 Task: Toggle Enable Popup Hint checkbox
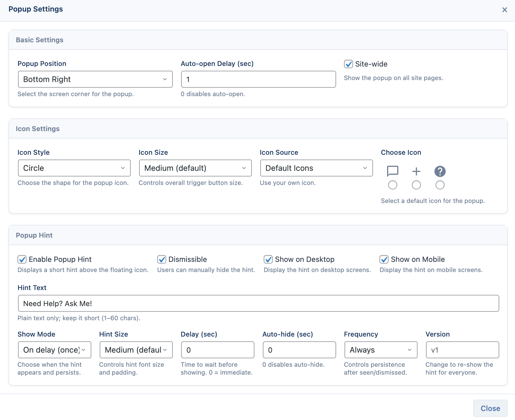pyautogui.click(x=22, y=259)
